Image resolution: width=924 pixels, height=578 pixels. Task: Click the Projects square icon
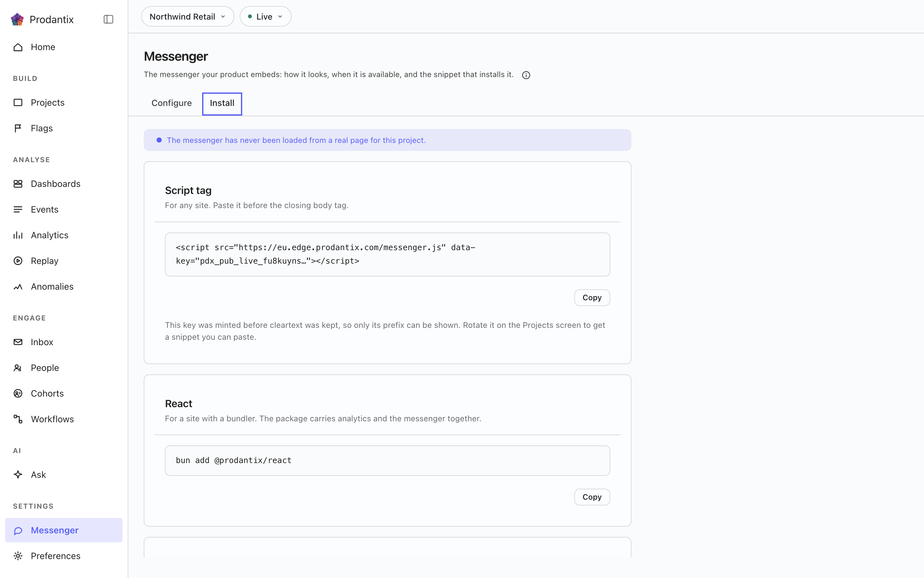[18, 102]
